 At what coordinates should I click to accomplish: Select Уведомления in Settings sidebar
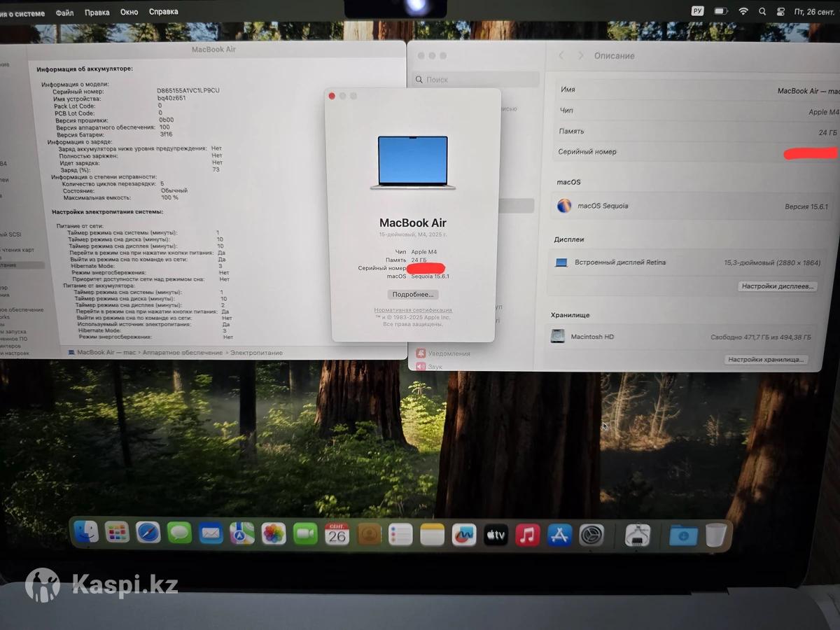coord(449,353)
